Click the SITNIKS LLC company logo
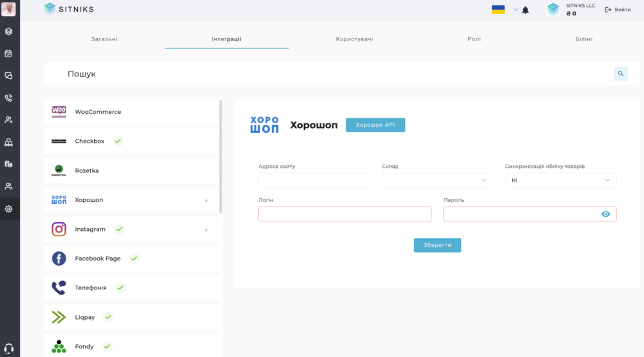Viewport: 644px width, 357px height. pos(553,10)
